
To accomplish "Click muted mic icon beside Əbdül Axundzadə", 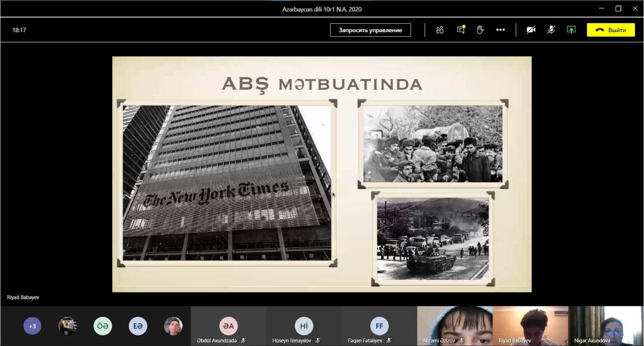I will tap(244, 340).
